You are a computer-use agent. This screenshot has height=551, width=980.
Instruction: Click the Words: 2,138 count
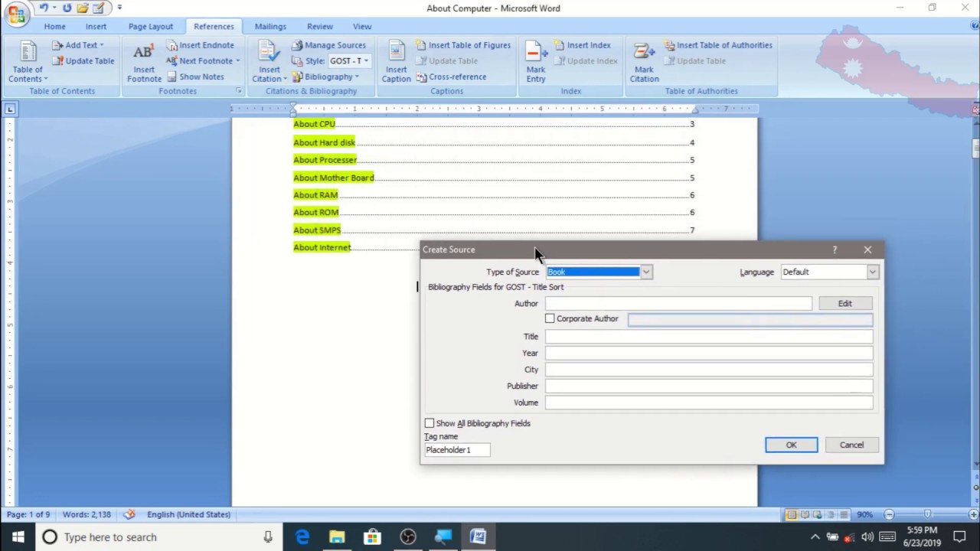coord(87,514)
